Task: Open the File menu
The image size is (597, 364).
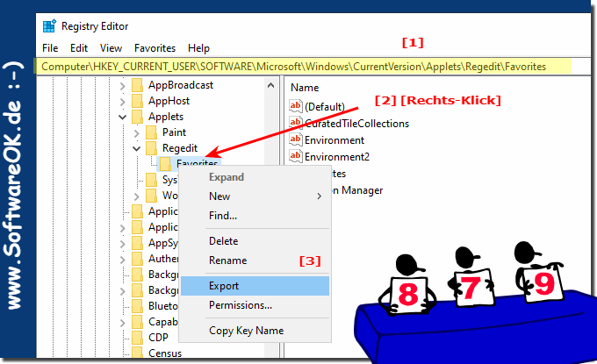Action: pyautogui.click(x=50, y=48)
